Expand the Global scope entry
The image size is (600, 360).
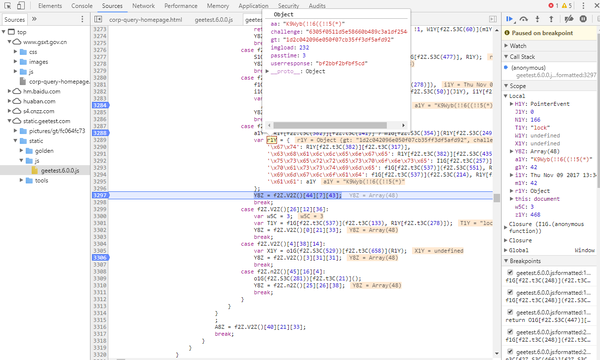(x=505, y=250)
